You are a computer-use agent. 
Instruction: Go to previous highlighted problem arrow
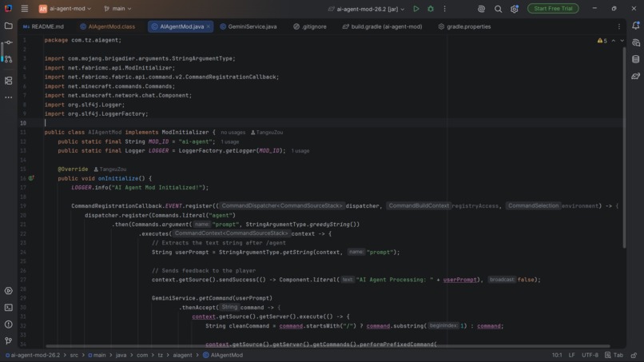pos(613,41)
